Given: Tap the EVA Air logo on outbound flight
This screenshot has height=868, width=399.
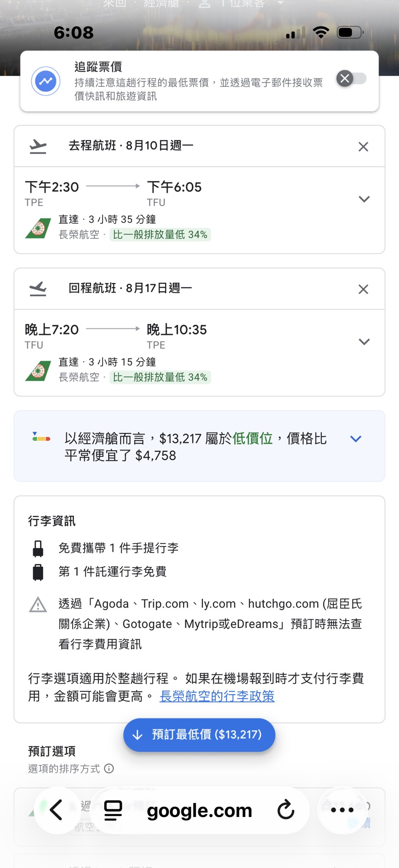Looking at the screenshot, I should (x=38, y=228).
